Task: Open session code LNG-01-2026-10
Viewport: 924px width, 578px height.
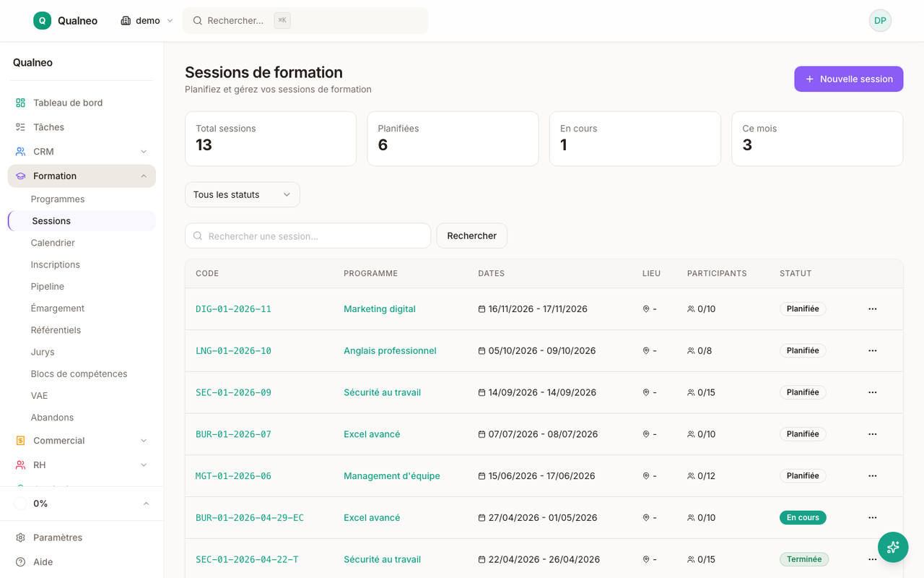Action: (x=233, y=351)
